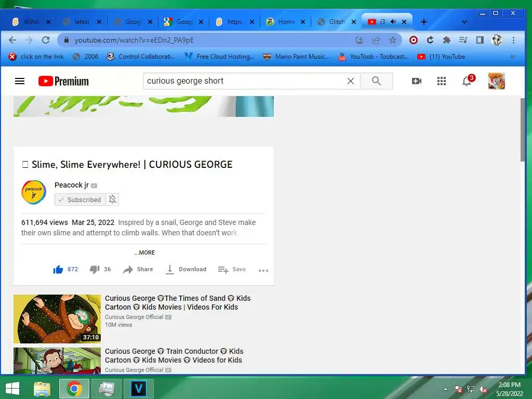Click the Download button
The image size is (532, 399).
click(186, 270)
